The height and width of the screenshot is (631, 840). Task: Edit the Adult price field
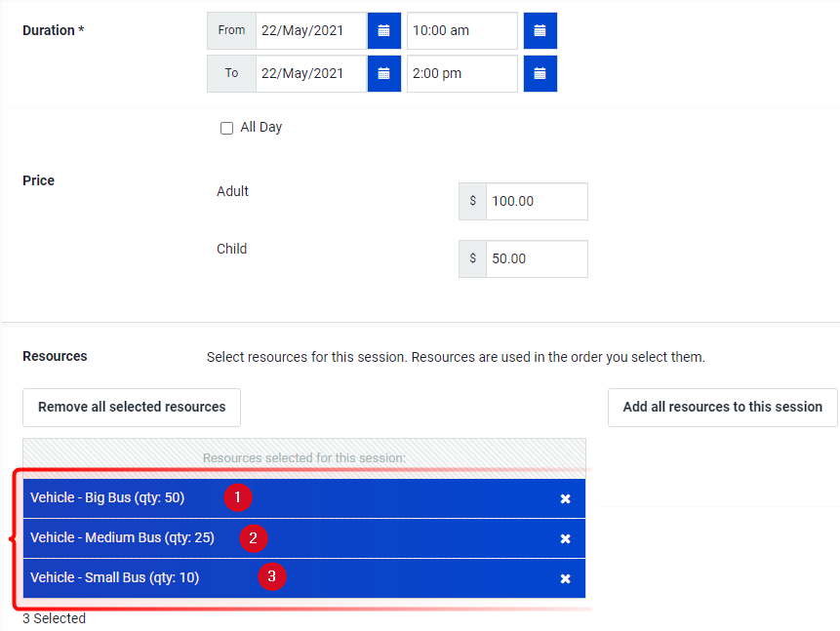(x=537, y=202)
